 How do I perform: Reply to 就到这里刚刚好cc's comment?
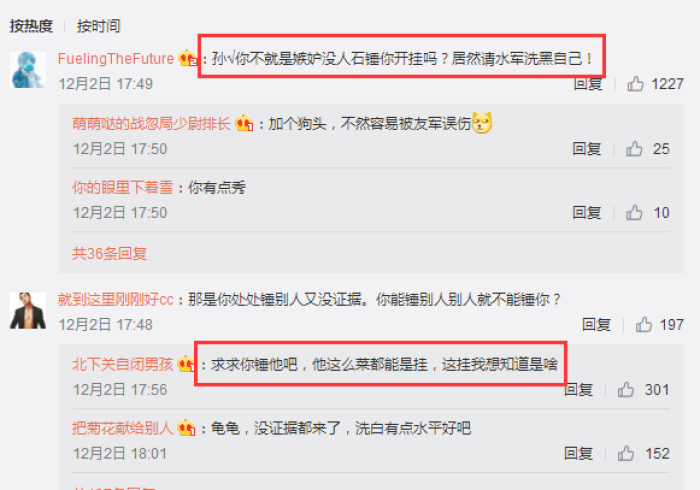pos(596,324)
